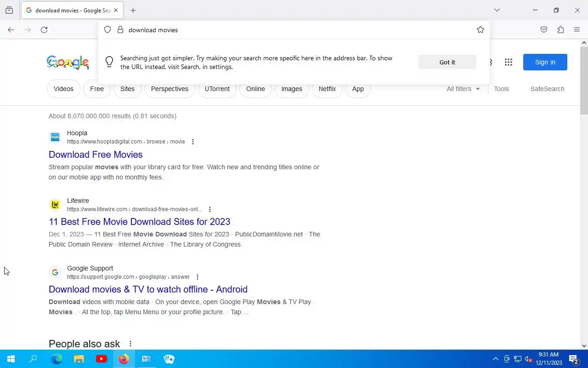Go back to previous page

(x=11, y=29)
